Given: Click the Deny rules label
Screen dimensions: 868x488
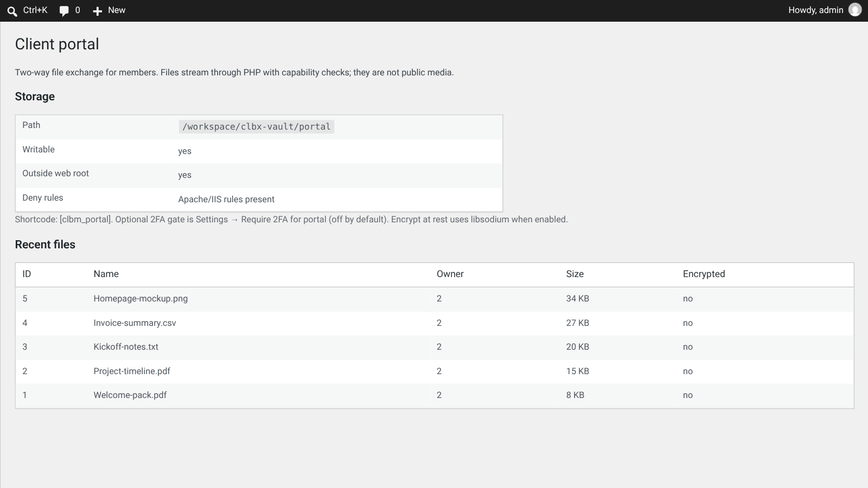Looking at the screenshot, I should point(43,198).
